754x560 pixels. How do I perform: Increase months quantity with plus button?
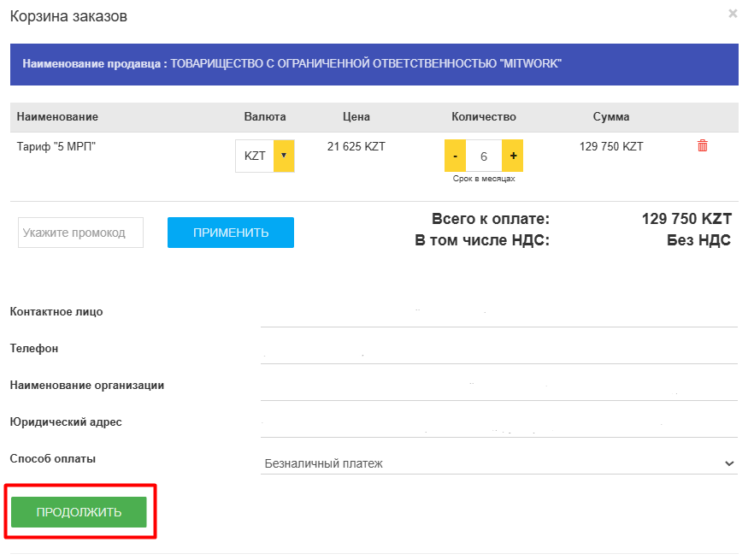coord(513,156)
